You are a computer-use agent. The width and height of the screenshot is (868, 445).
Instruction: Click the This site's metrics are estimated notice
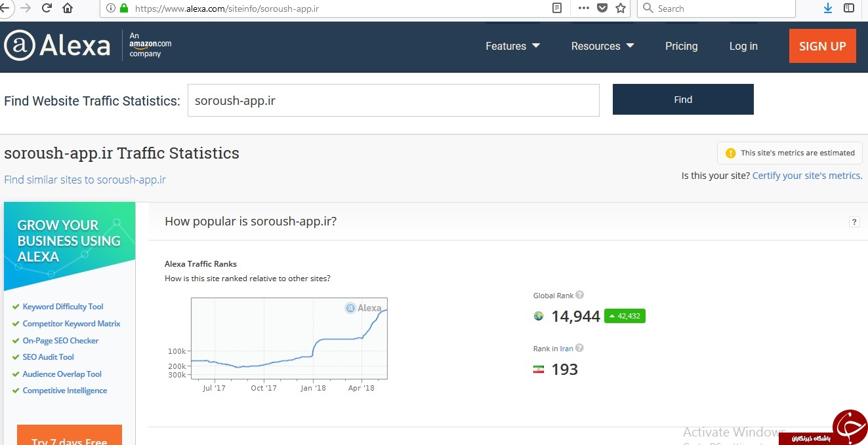[x=789, y=153]
